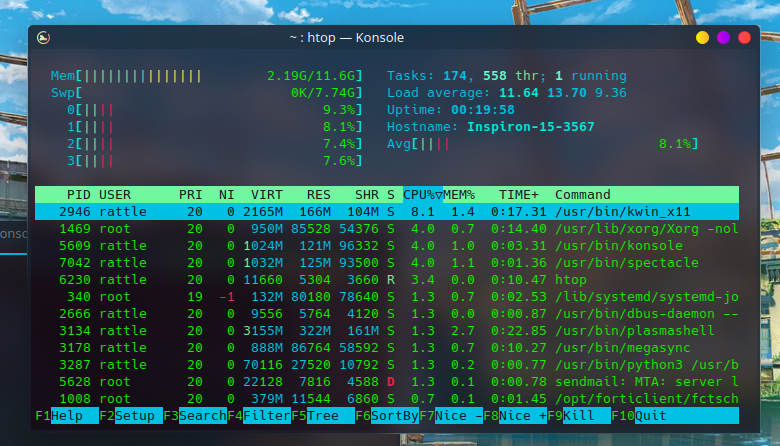The image size is (780, 446).
Task: Select the sendmail MTA process row
Action: [387, 382]
